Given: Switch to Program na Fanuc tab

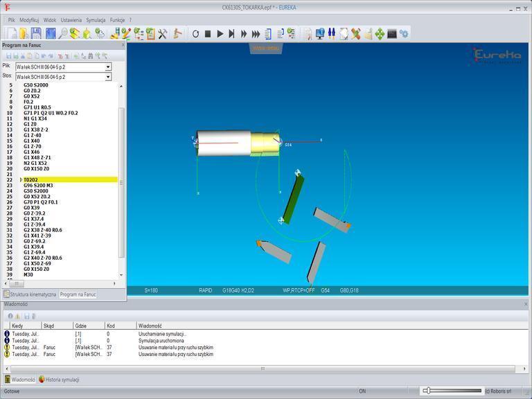Looking at the screenshot, I should pyautogui.click(x=78, y=294).
